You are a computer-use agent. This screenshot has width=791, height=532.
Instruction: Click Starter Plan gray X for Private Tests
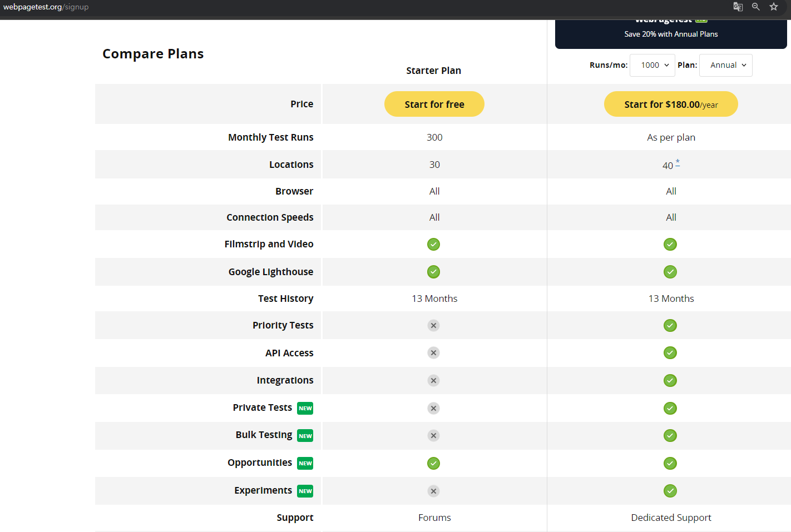click(434, 408)
